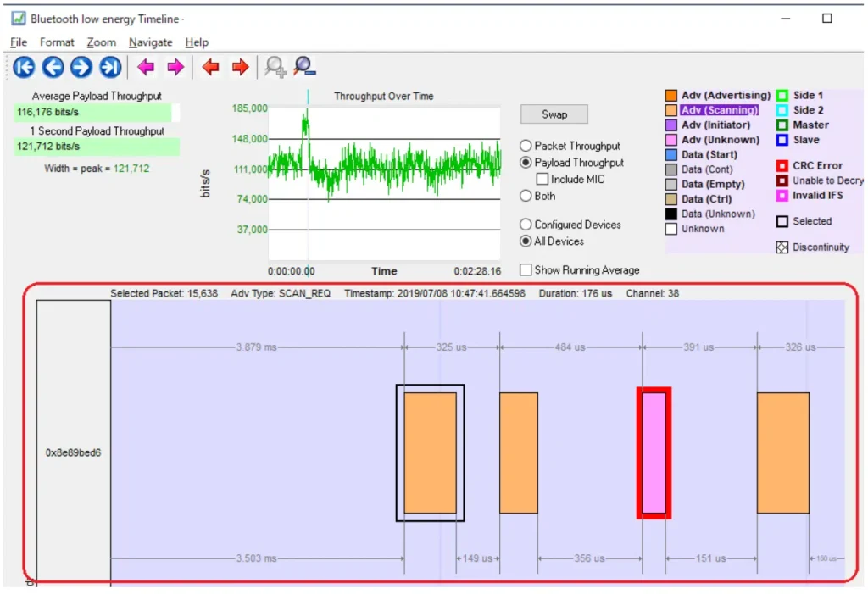Click the magenta left arrow icon
This screenshot has width=868, height=594.
147,67
